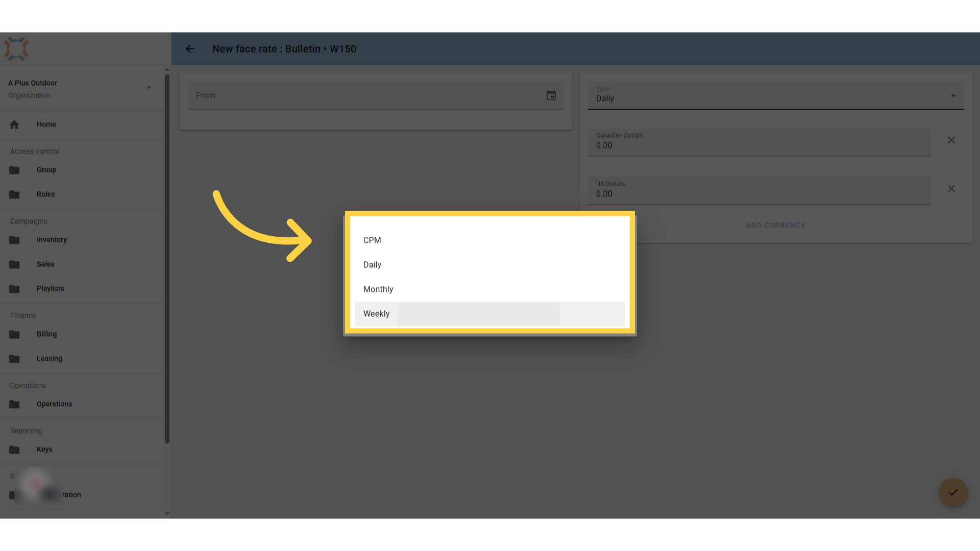Open the Leasing folder icon
Viewport: 980px width, 551px height.
point(14,359)
